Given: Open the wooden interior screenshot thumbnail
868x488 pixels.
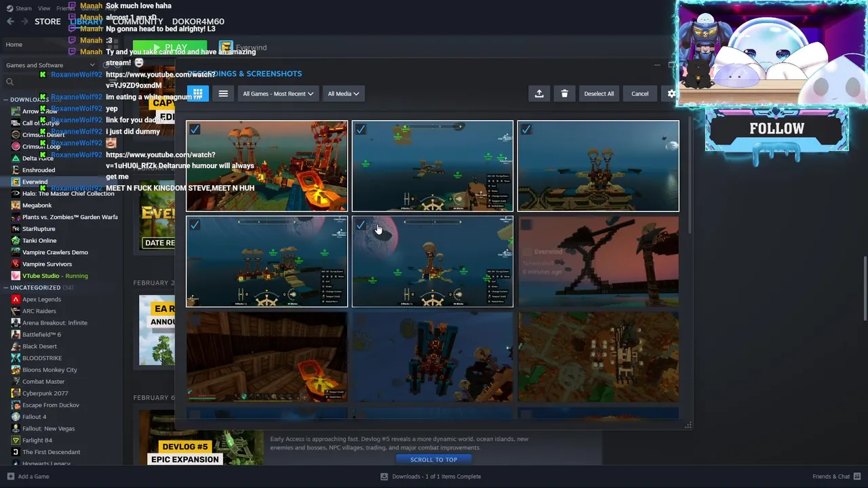Looking at the screenshot, I should 267,357.
